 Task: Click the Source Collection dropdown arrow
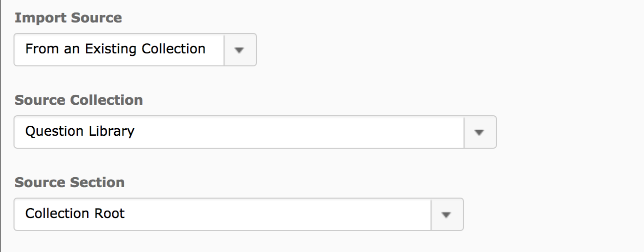(479, 132)
